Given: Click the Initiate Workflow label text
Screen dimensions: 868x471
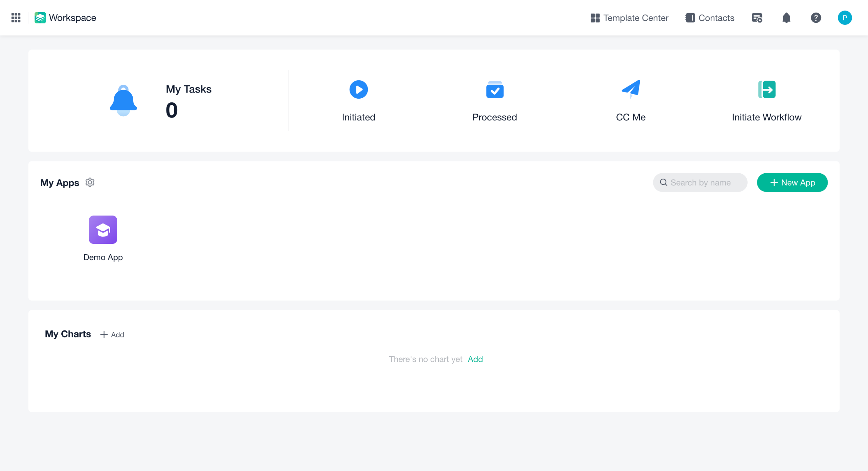Looking at the screenshot, I should click(x=767, y=117).
